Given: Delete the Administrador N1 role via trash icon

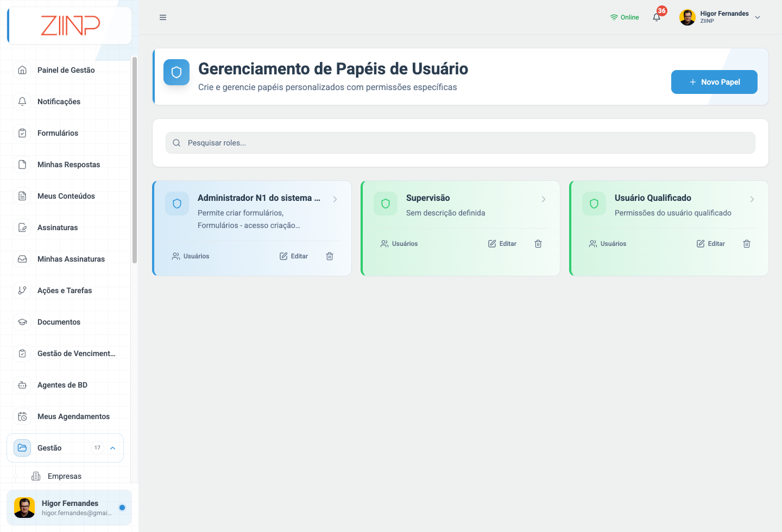Looking at the screenshot, I should coord(330,256).
